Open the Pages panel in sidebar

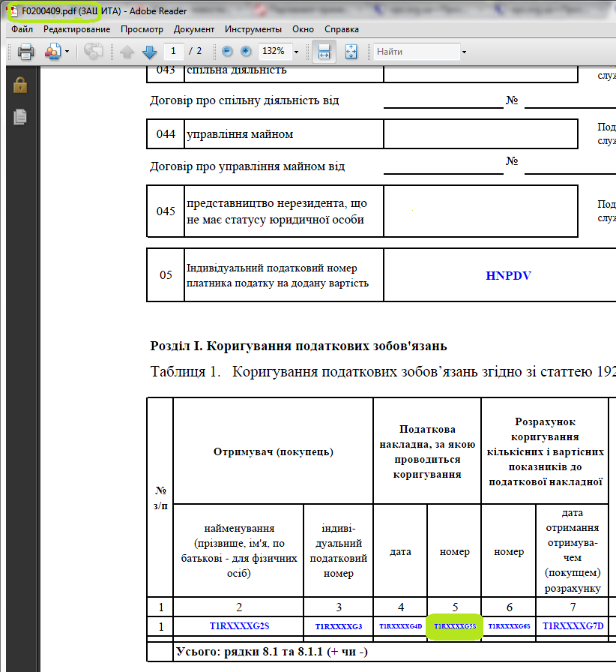20,116
